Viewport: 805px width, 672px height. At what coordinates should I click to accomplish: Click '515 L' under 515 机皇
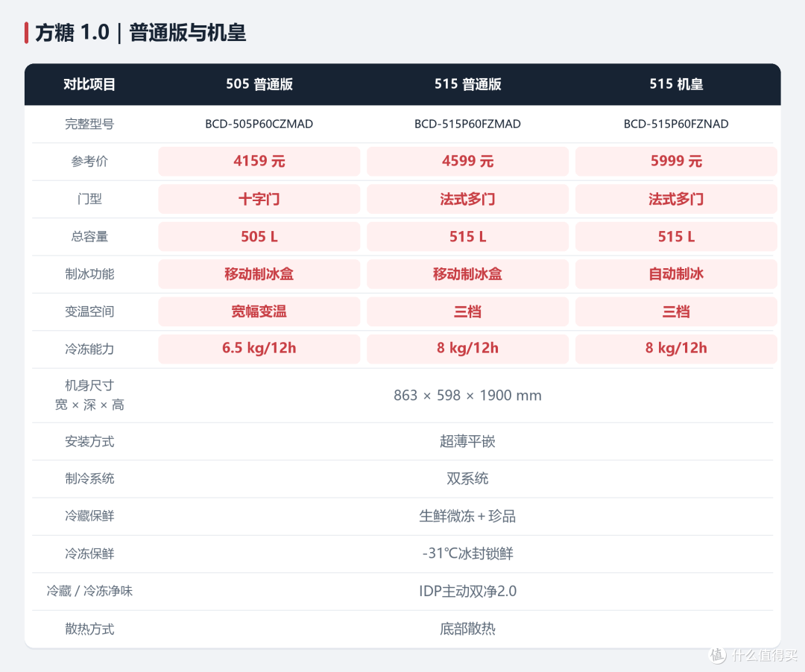coord(676,236)
